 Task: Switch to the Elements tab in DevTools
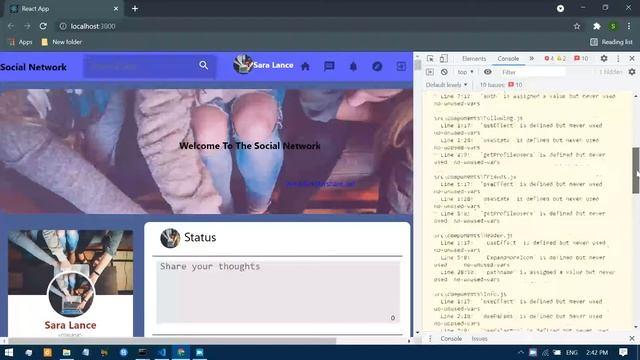tap(474, 59)
